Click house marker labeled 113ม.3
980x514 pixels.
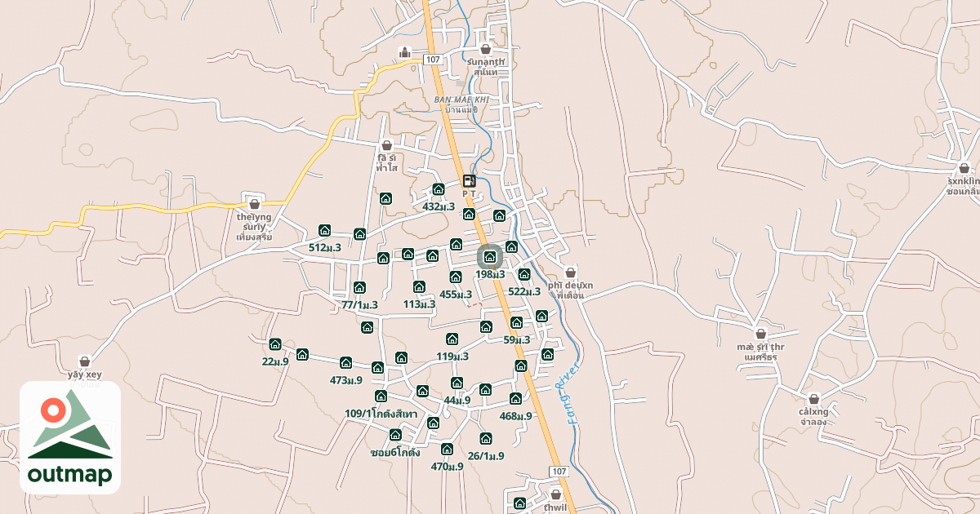pyautogui.click(x=420, y=287)
